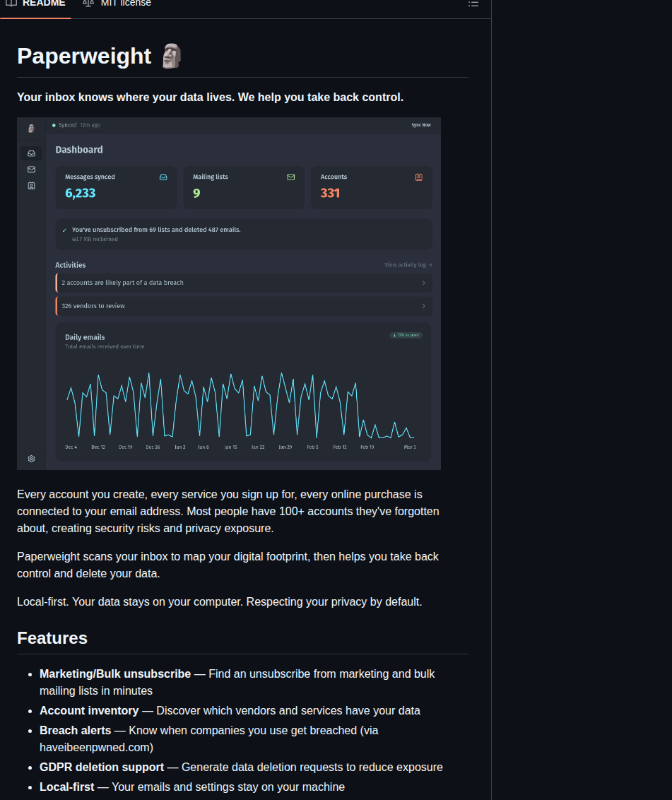672x800 pixels.
Task: Click the green Synced status dot
Action: pyautogui.click(x=54, y=126)
